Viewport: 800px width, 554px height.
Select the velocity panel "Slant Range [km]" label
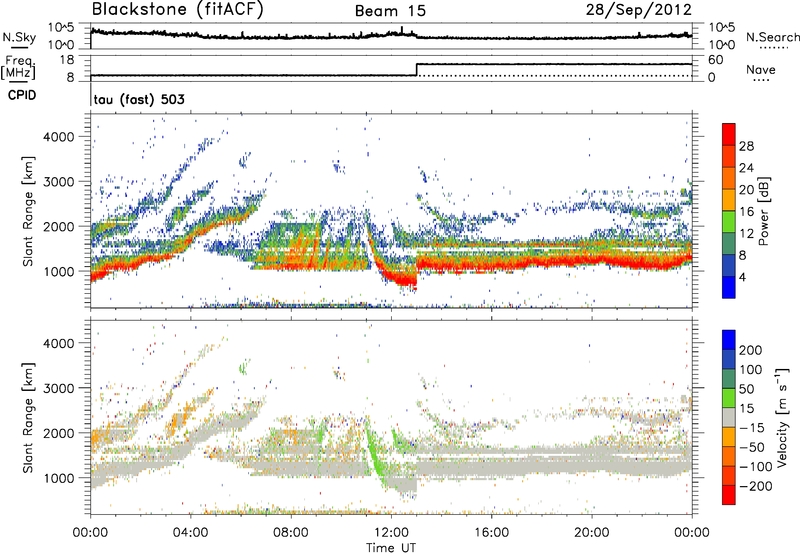tap(28, 417)
